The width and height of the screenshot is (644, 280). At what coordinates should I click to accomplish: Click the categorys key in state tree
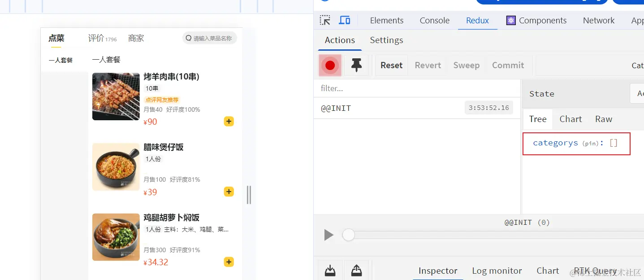pos(555,143)
